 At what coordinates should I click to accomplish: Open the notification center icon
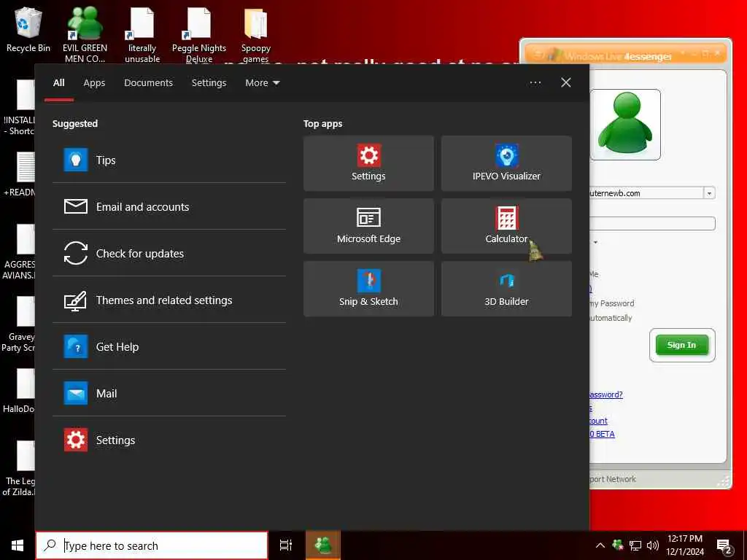(724, 545)
